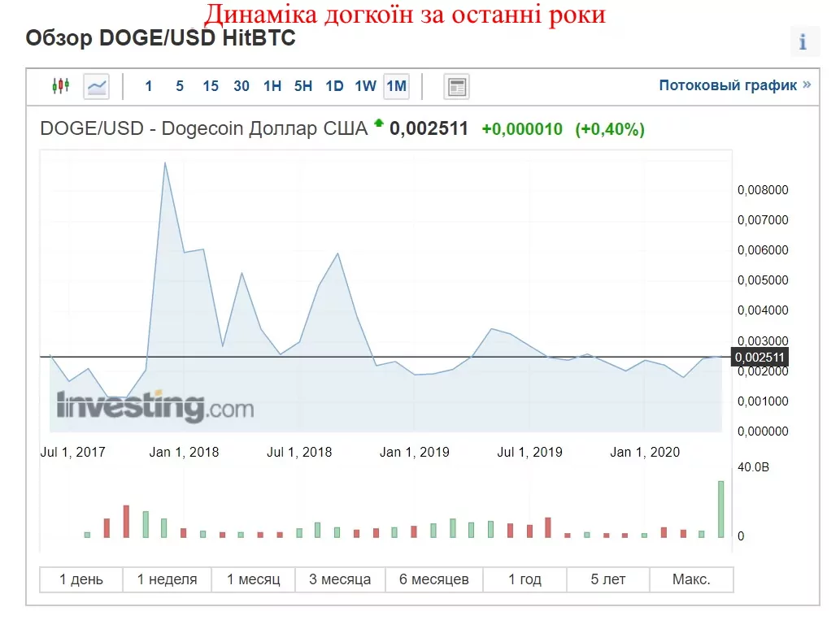Choose the '3 месяца' range button
This screenshot has width=840, height=620.
(x=340, y=579)
